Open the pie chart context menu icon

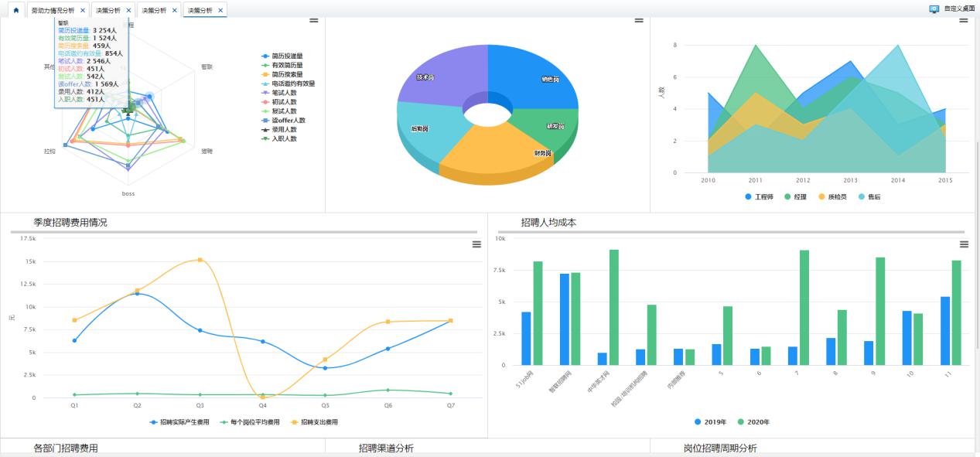point(639,20)
